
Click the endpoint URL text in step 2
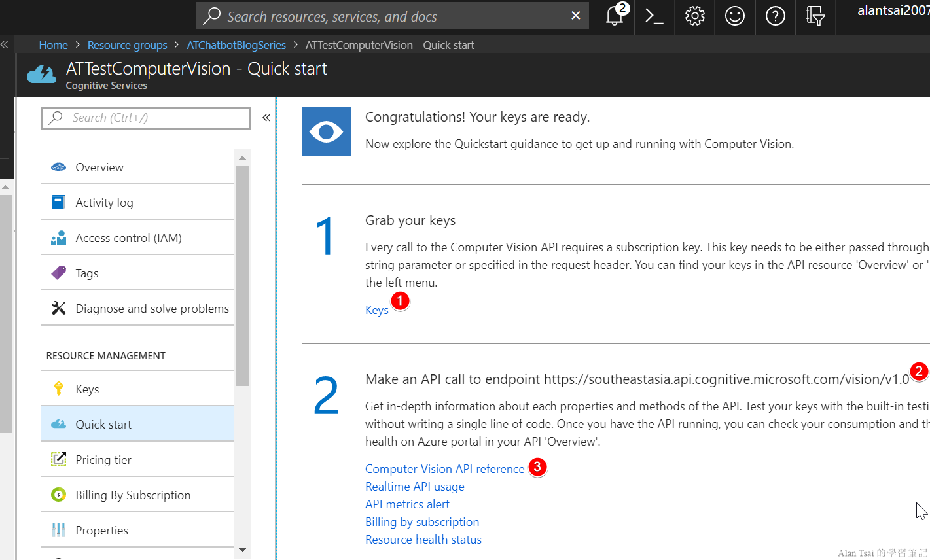726,379
